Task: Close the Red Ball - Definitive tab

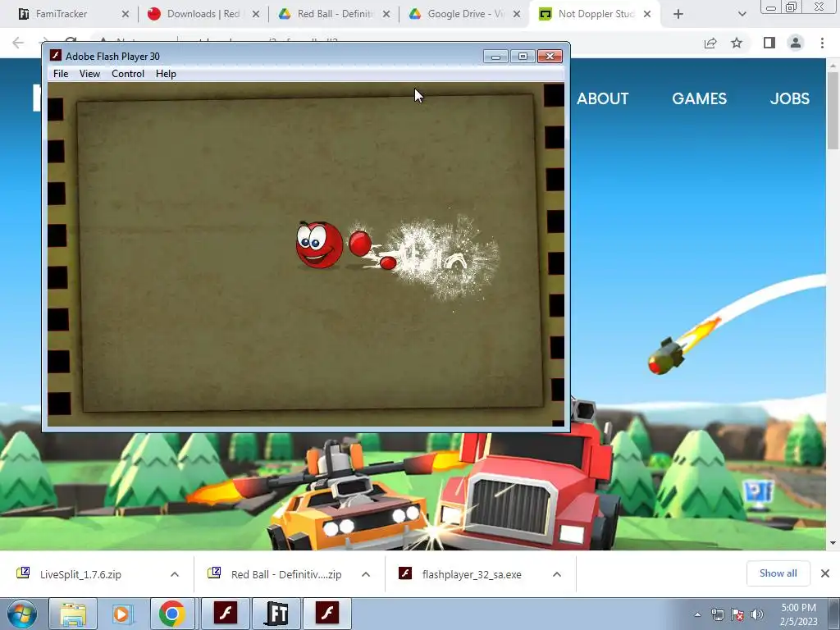Action: pos(386,14)
